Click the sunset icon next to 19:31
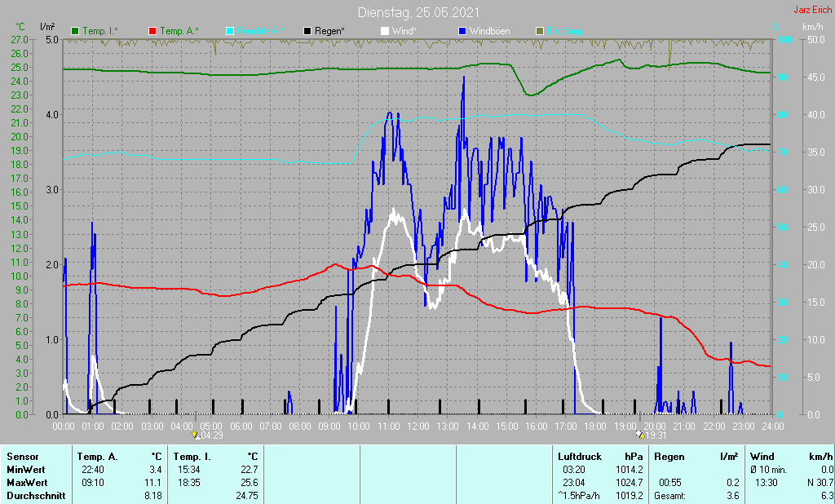 click(x=640, y=435)
